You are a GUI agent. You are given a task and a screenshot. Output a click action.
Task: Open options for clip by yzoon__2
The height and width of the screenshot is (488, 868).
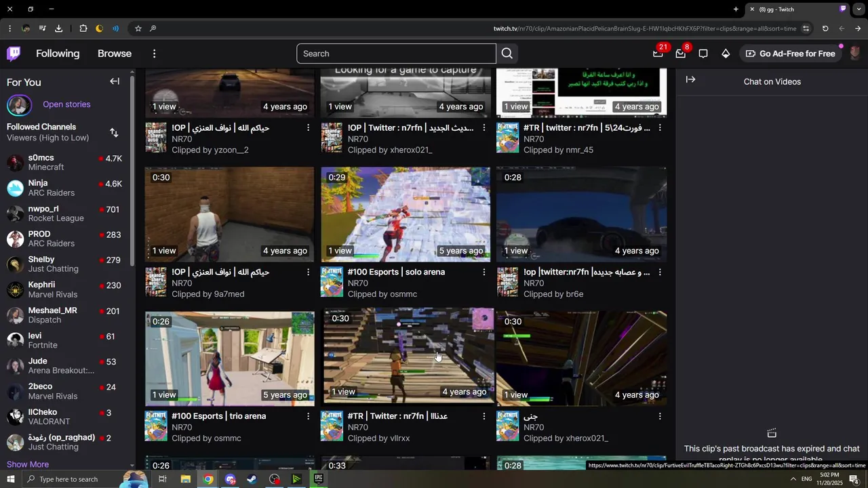pyautogui.click(x=308, y=127)
